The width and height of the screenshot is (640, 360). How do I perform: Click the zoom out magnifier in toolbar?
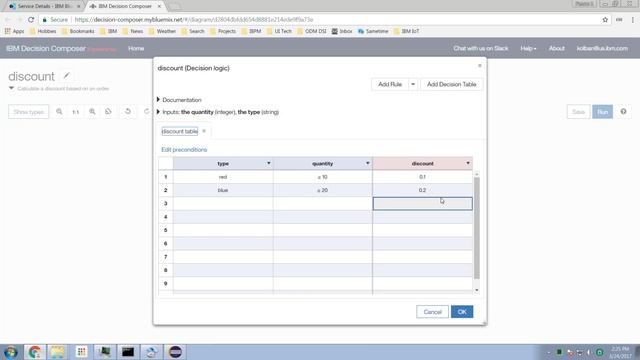click(x=59, y=111)
